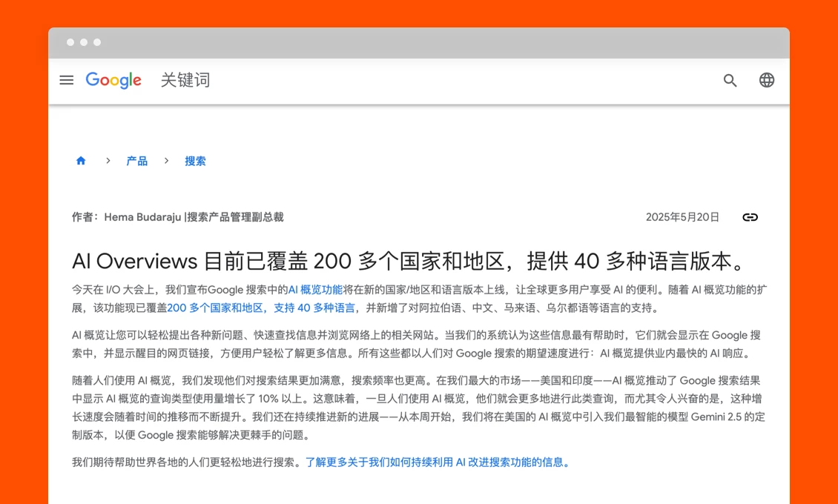
Task: Open the hamburger navigation menu
Action: click(x=67, y=80)
